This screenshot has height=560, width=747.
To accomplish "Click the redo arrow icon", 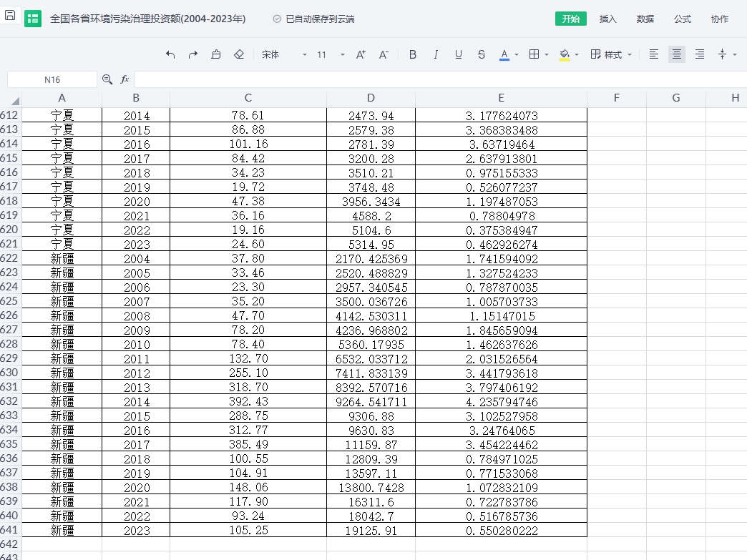I will [193, 55].
